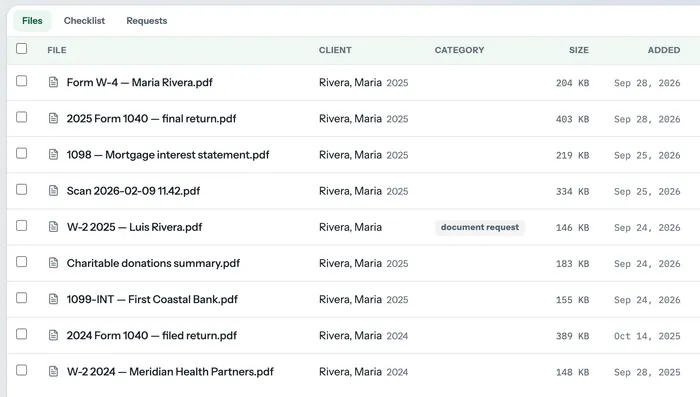This screenshot has width=700, height=397.
Task: Click document icon for 2025 Form 1040
Action: [x=53, y=118]
